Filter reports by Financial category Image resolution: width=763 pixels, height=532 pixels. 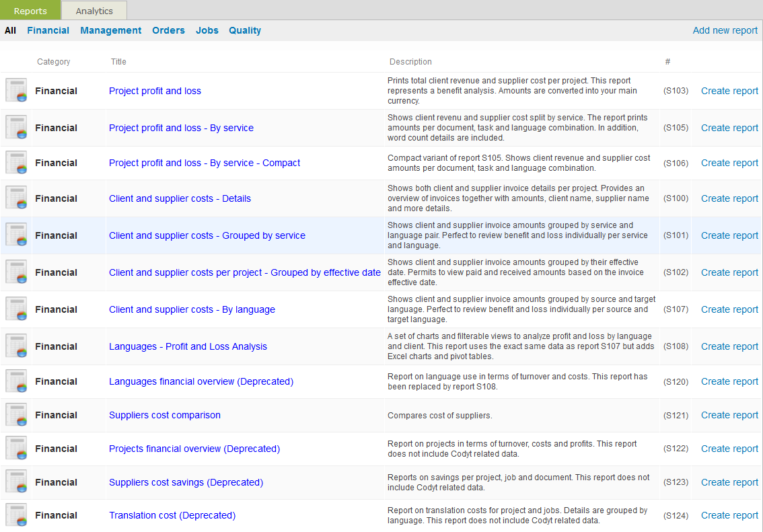pyautogui.click(x=48, y=30)
